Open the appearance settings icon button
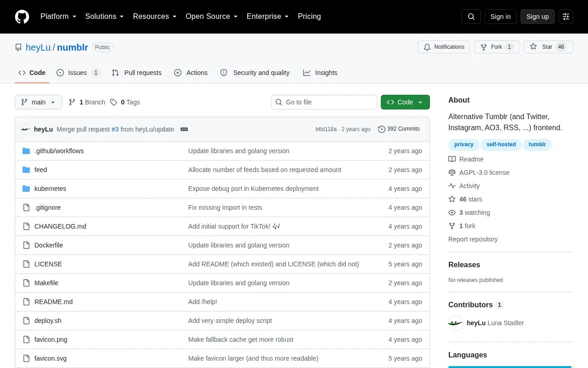 pyautogui.click(x=566, y=17)
